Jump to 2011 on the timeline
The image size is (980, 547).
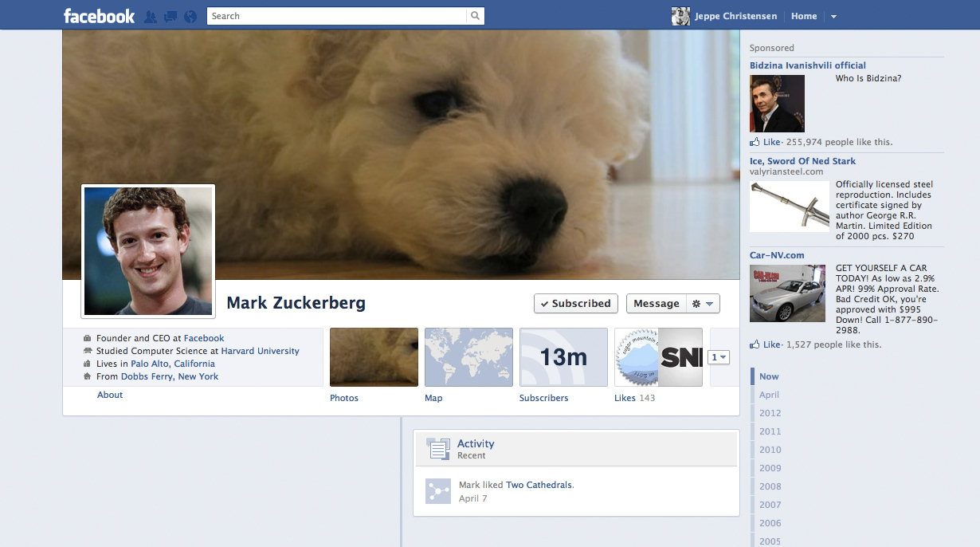(770, 431)
